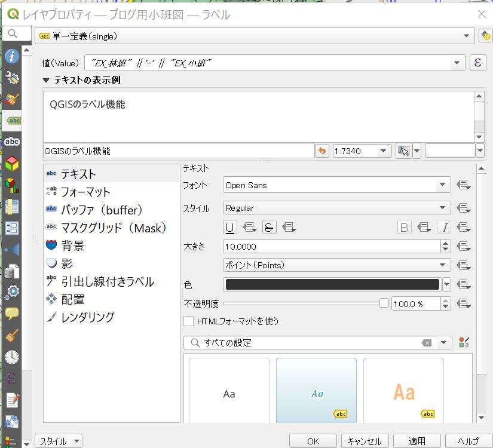
Task: Select the Text settings item
Action: [111, 174]
